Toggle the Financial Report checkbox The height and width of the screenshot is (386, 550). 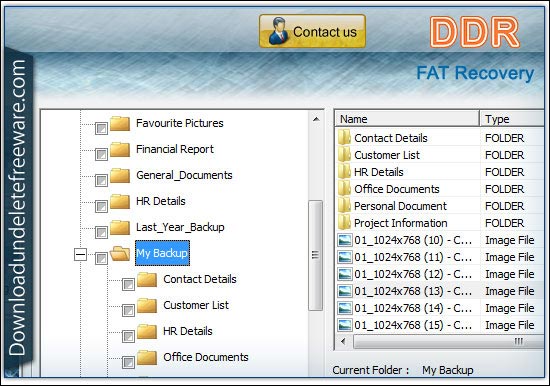click(101, 154)
